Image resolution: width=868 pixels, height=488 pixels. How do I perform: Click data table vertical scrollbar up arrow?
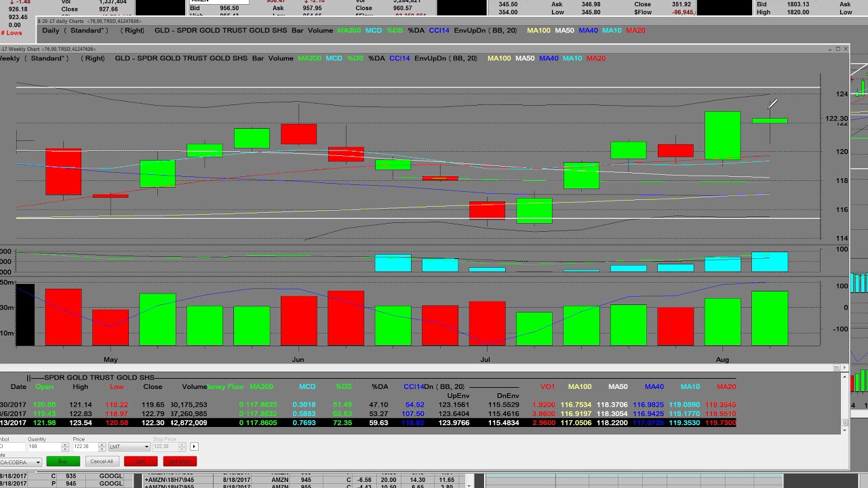(x=844, y=376)
